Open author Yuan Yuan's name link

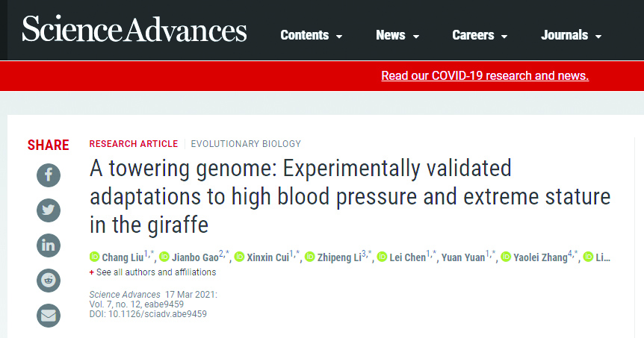(463, 257)
